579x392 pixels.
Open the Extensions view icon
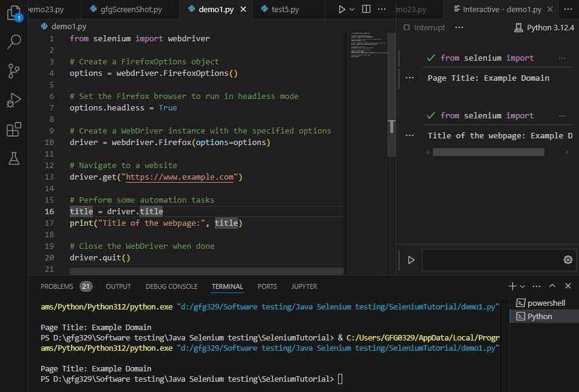click(14, 129)
